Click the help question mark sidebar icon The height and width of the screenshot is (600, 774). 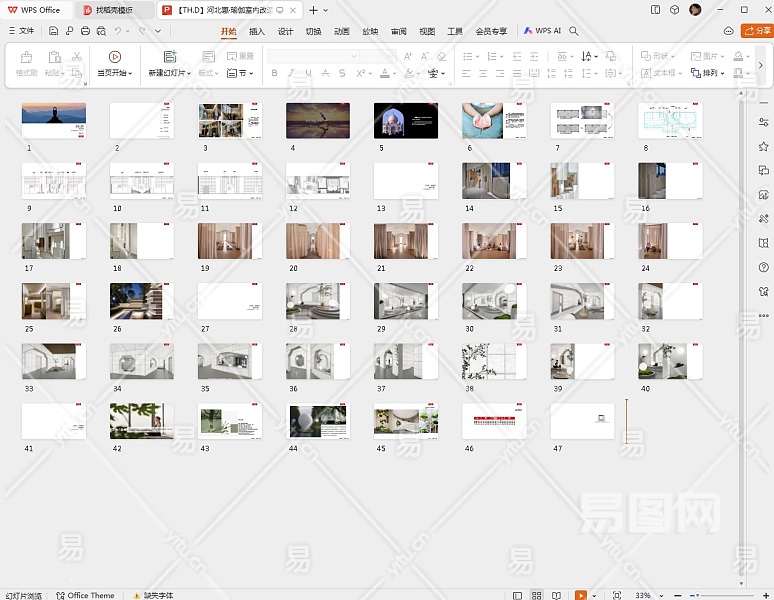click(763, 267)
